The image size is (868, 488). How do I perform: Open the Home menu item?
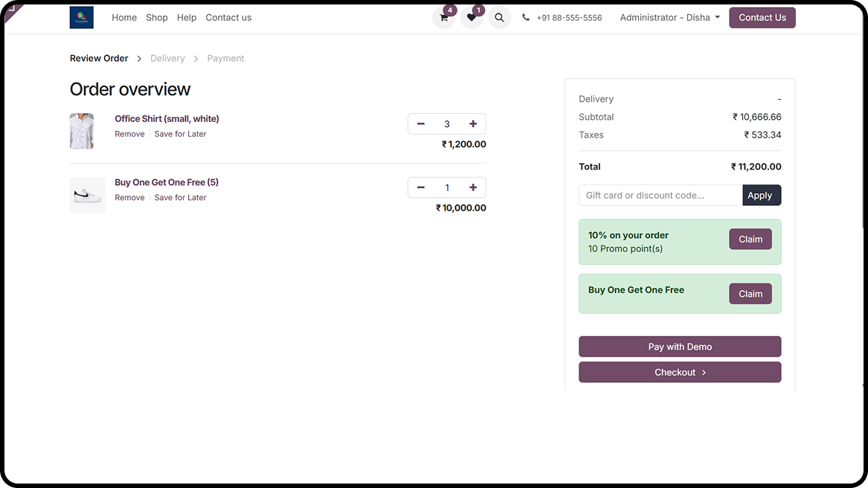pyautogui.click(x=124, y=18)
